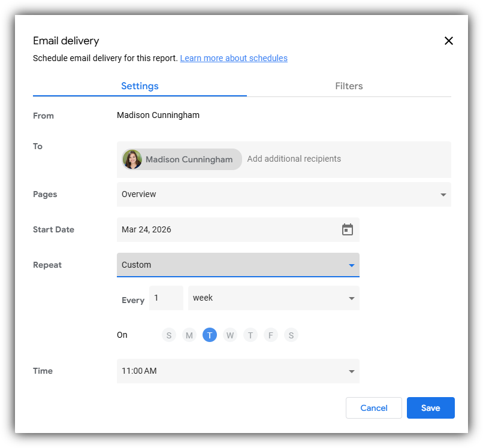Viewport: 483px width, 448px height.
Task: Click the close X on the dialog
Action: coord(449,41)
